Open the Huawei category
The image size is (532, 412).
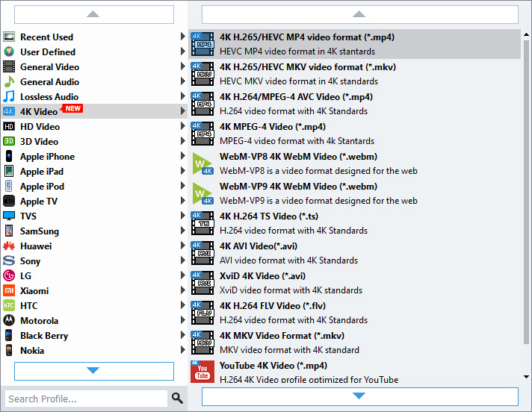coord(93,246)
